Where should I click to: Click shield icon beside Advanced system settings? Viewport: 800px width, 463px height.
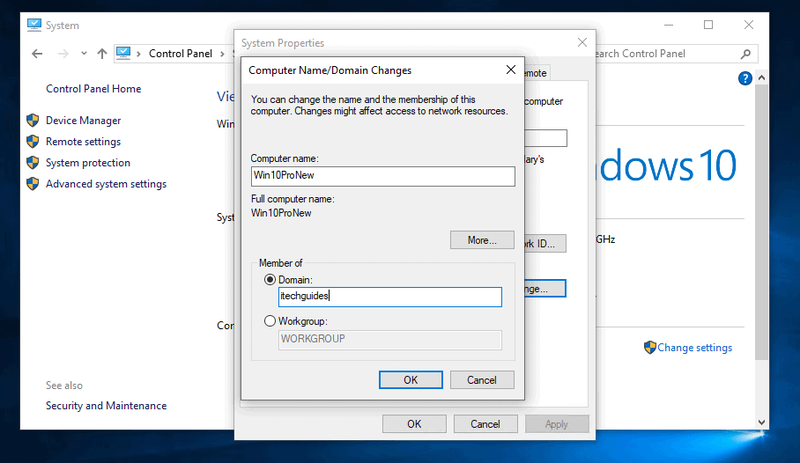point(33,184)
